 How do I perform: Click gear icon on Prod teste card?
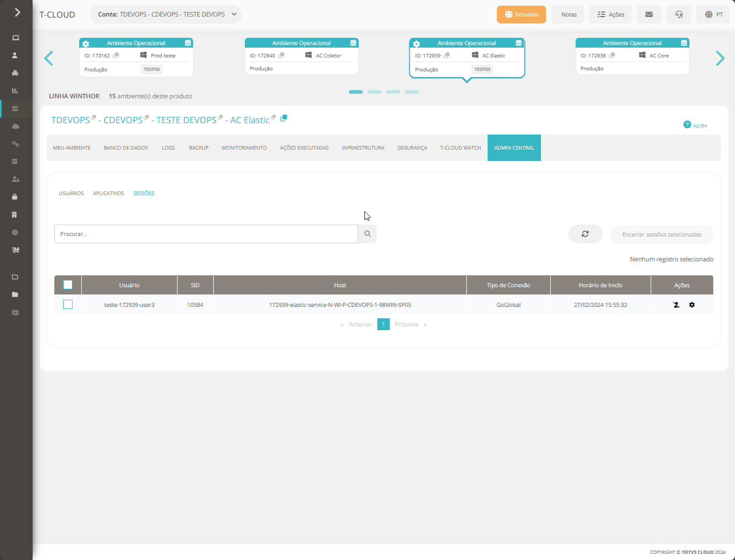(x=86, y=43)
